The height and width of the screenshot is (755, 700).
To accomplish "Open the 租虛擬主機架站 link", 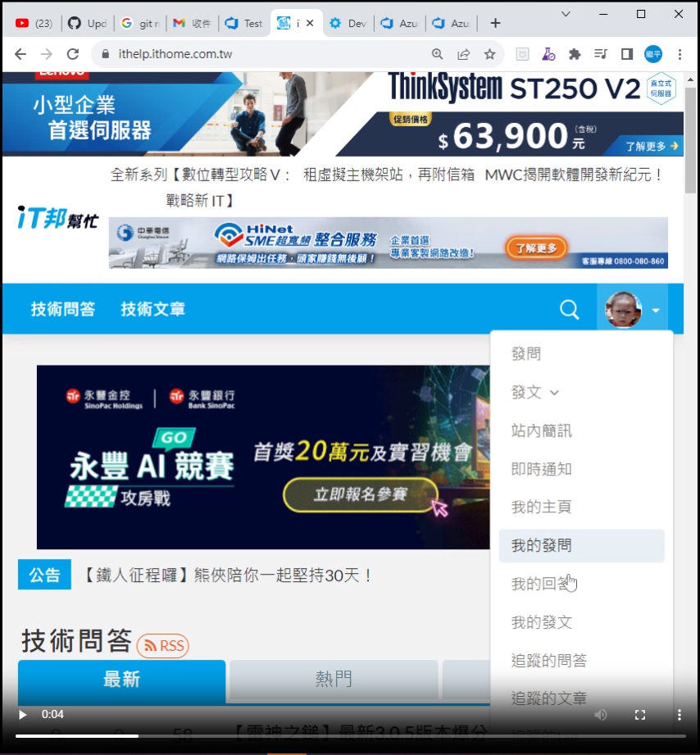I will point(389,175).
